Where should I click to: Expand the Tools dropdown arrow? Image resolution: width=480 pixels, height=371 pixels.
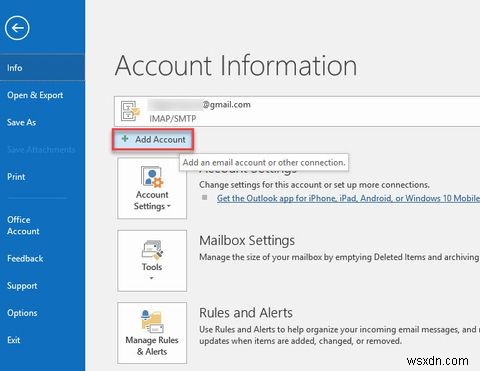tap(152, 278)
